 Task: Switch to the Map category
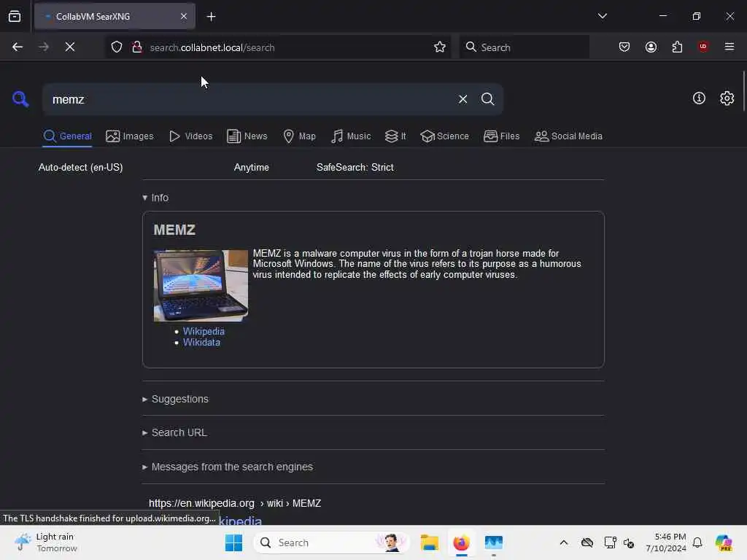[x=299, y=136]
